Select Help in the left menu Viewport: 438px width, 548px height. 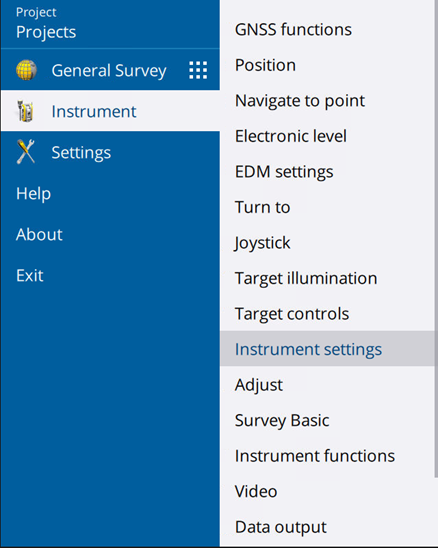(34, 193)
